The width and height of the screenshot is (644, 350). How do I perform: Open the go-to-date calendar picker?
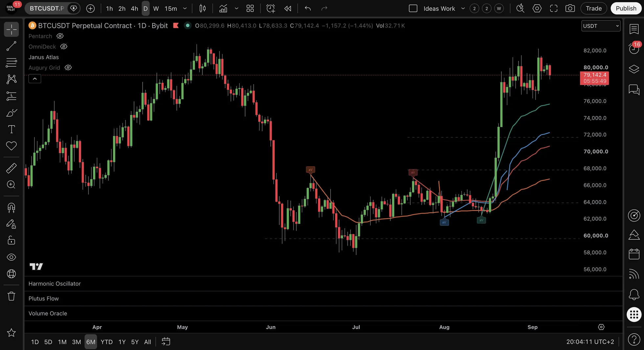click(x=166, y=342)
